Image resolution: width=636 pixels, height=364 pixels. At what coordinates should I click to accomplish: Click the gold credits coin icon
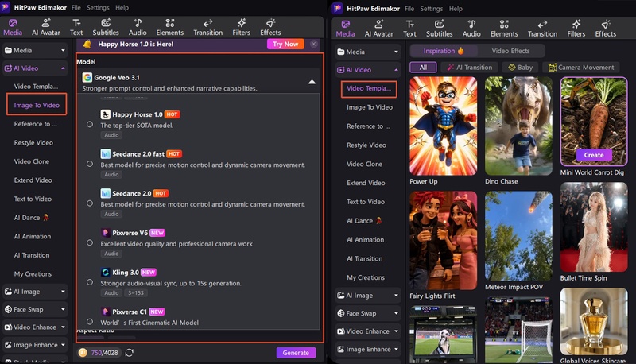coord(83,353)
